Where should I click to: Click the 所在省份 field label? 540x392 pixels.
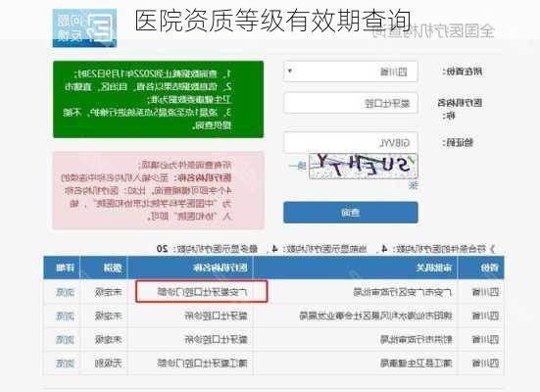463,72
